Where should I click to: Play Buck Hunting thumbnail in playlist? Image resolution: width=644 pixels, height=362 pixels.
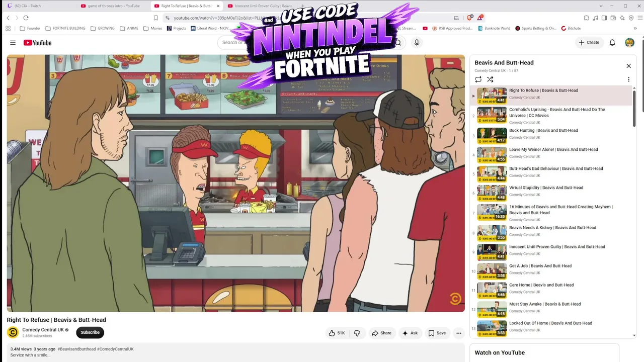coord(492,136)
